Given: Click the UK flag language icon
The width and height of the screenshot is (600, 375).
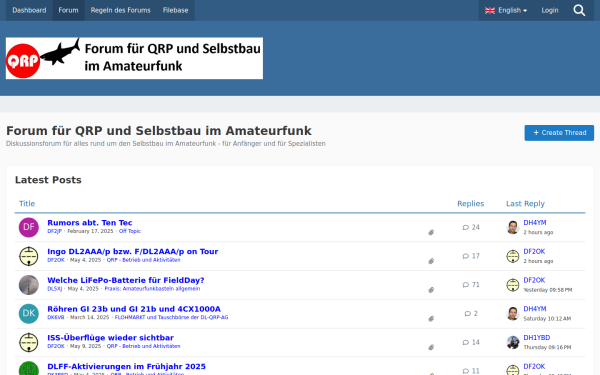Looking at the screenshot, I should 490,11.
